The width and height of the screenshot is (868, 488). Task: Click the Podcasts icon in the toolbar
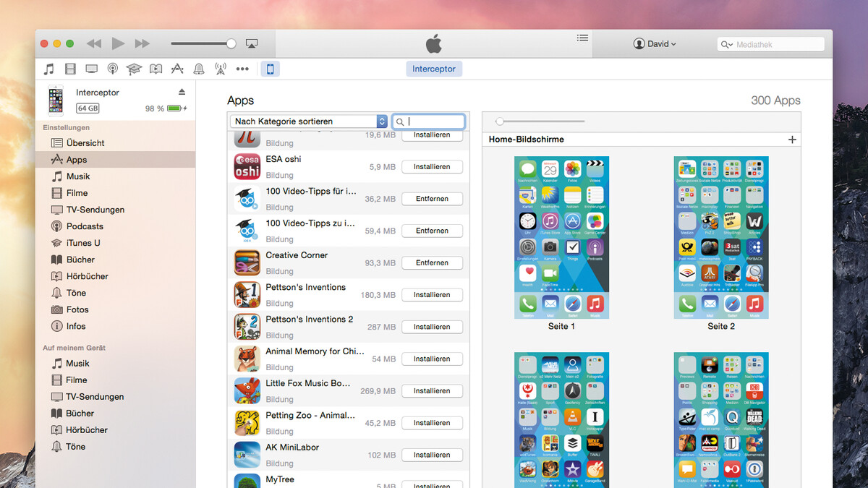pos(113,69)
